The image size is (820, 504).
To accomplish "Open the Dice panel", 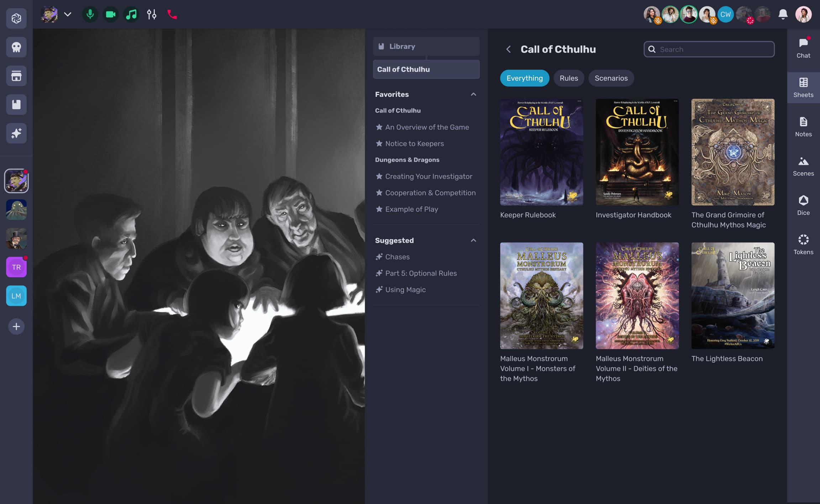I will coord(803,206).
